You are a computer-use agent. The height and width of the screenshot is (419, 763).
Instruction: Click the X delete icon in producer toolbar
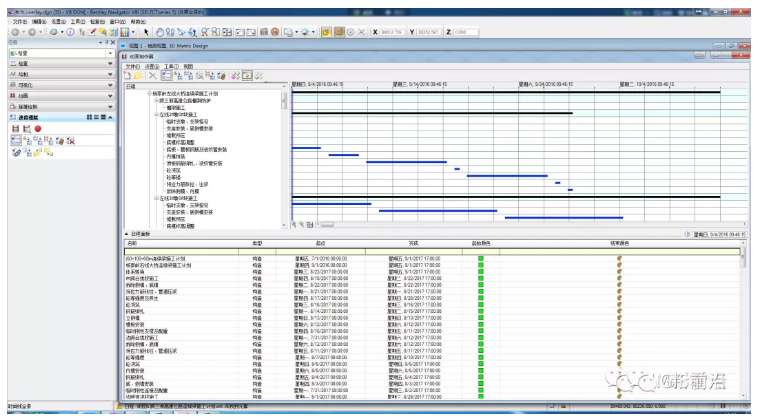(152, 75)
